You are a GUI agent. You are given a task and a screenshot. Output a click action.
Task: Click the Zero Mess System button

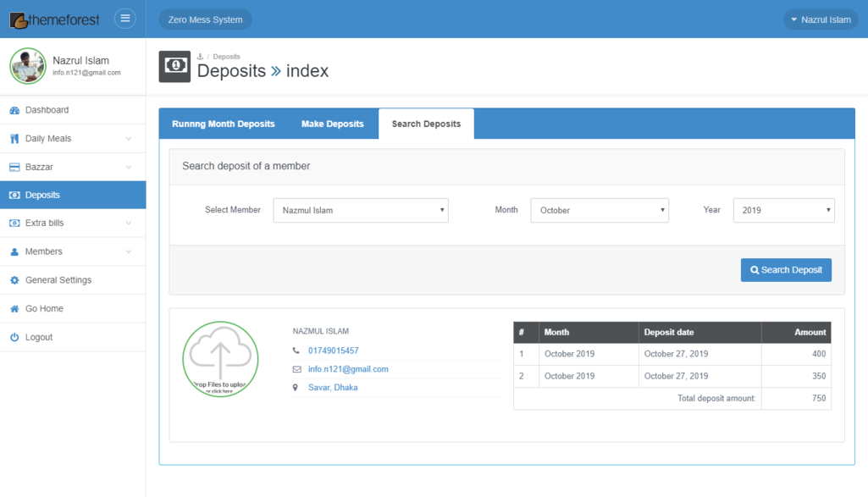205,19
